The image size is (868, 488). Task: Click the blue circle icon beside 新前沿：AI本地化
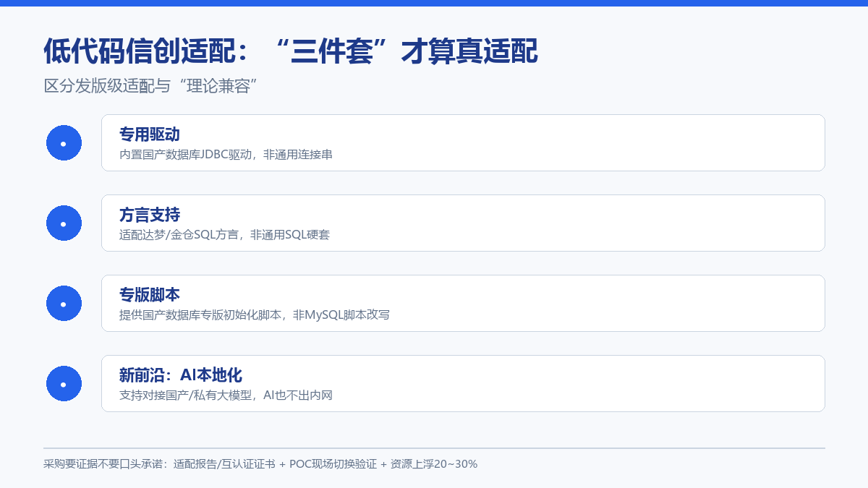pos(64,384)
